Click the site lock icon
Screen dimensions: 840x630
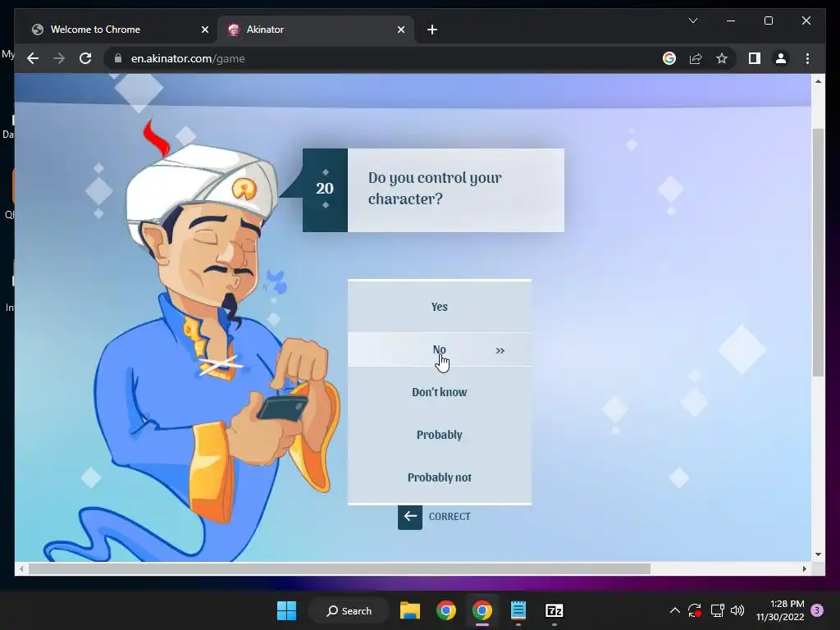tap(118, 58)
